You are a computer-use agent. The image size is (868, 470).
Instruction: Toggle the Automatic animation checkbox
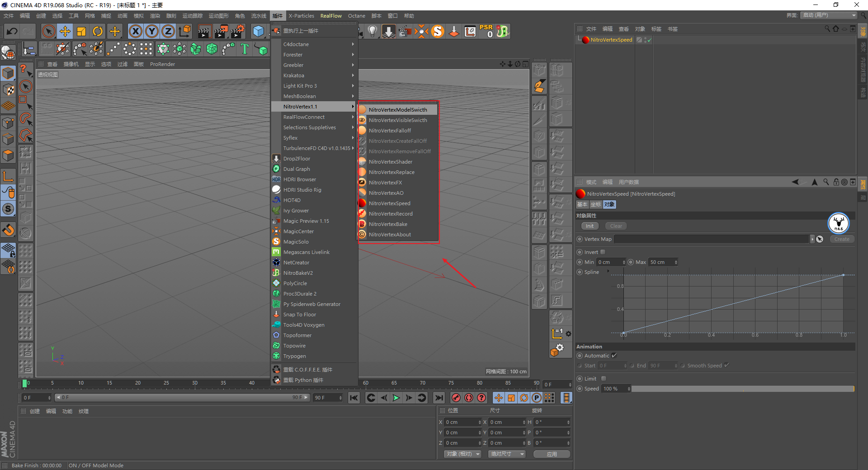coord(614,356)
